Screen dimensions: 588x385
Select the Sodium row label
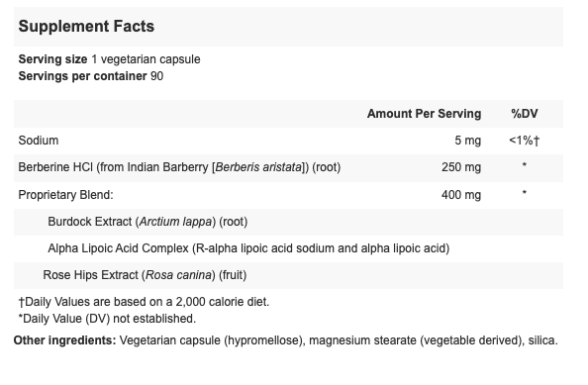[x=39, y=141]
